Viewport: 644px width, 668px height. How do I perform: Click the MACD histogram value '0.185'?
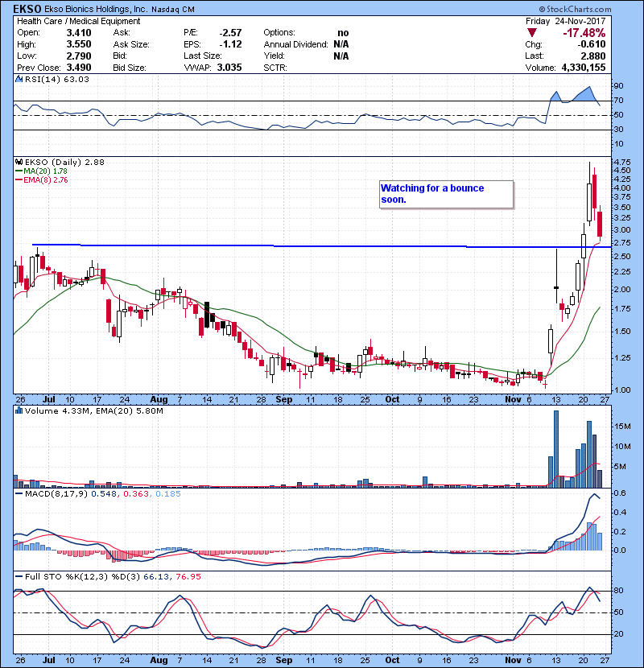tap(168, 494)
